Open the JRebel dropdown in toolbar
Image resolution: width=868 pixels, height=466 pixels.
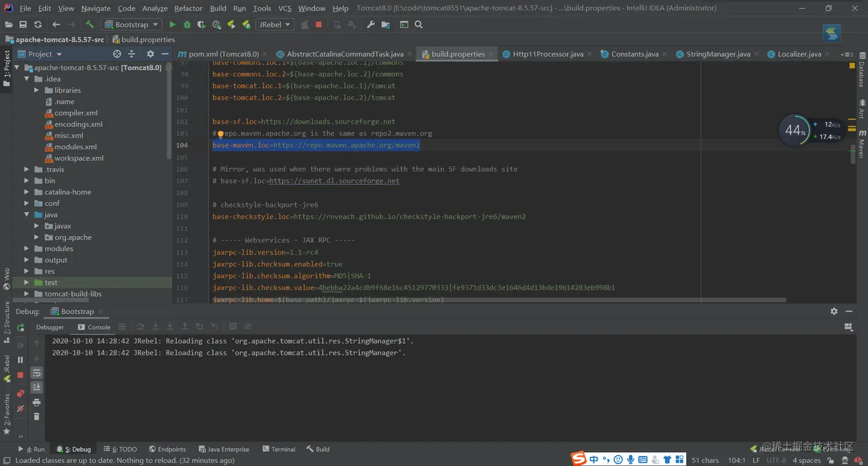click(274, 25)
